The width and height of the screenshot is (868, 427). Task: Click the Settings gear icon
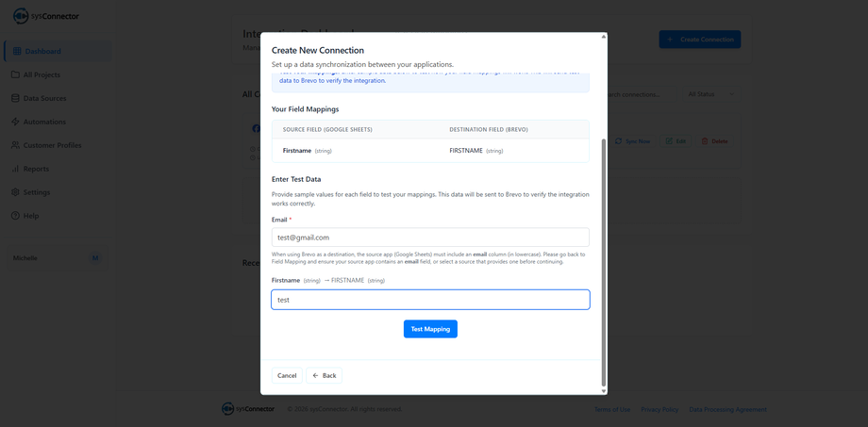click(15, 192)
